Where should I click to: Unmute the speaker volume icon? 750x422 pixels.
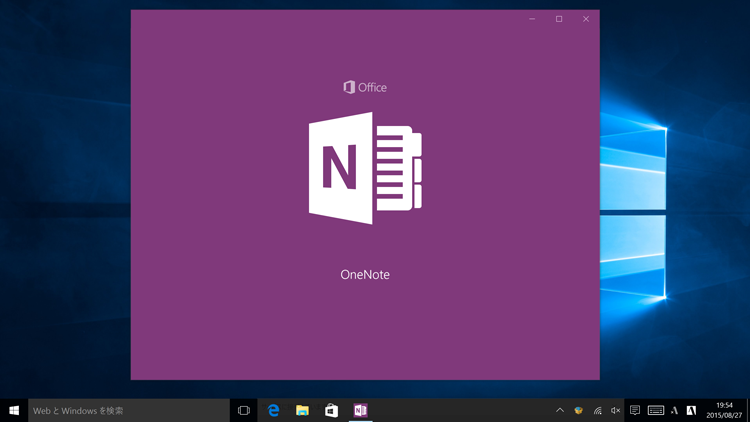615,410
